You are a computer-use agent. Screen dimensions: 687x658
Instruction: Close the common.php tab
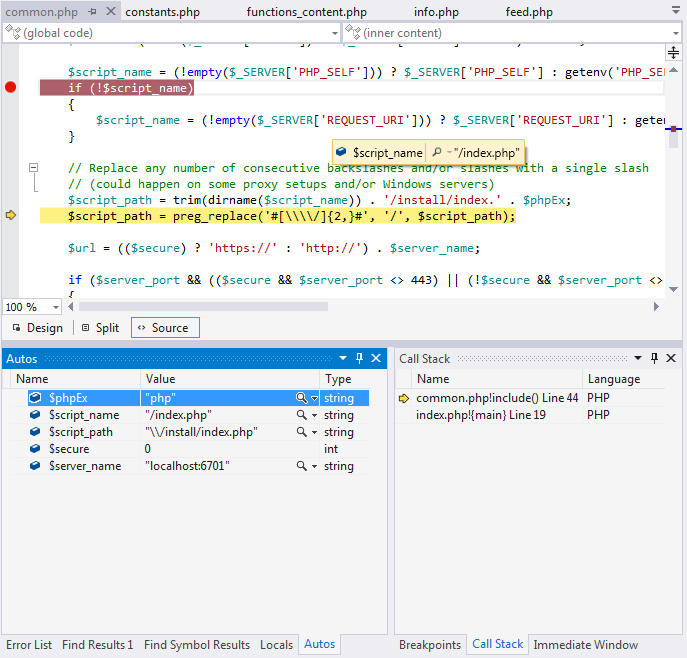(x=111, y=11)
